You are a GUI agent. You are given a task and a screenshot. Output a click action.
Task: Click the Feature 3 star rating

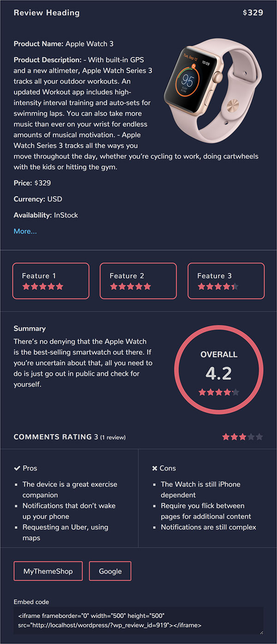pos(218,286)
